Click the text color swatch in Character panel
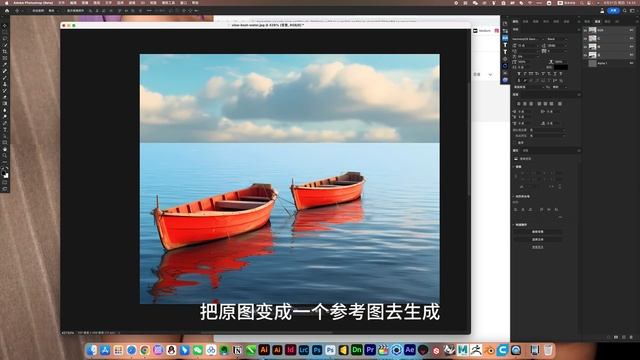This screenshot has height=360, width=640. [x=560, y=67]
